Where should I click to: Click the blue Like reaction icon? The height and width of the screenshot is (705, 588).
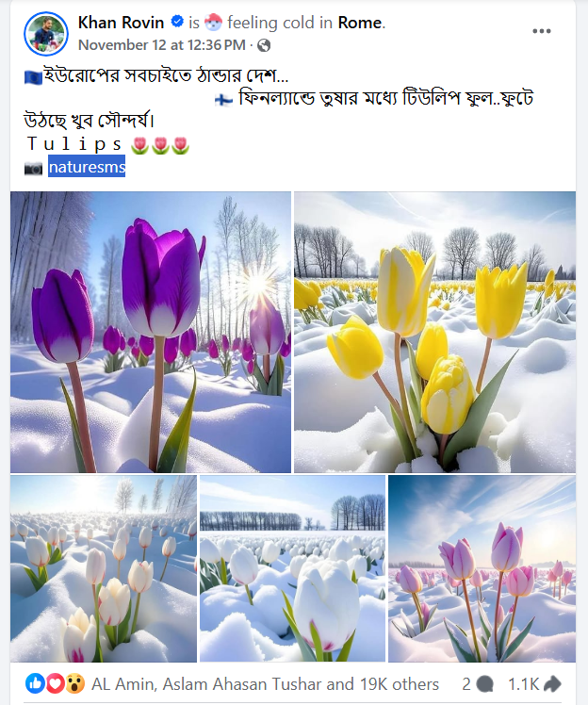point(35,683)
